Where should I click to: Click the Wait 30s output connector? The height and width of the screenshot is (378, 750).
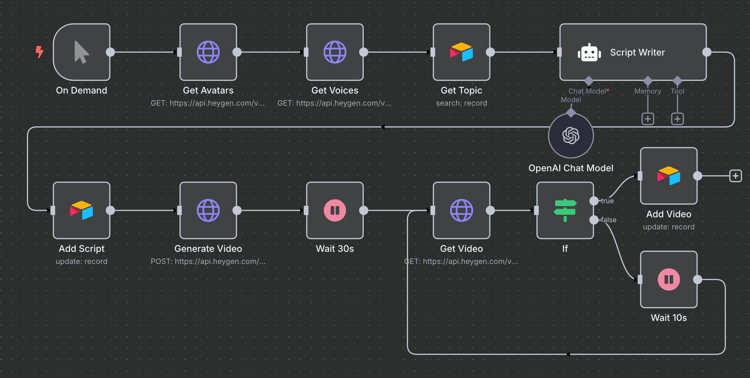pyautogui.click(x=364, y=211)
